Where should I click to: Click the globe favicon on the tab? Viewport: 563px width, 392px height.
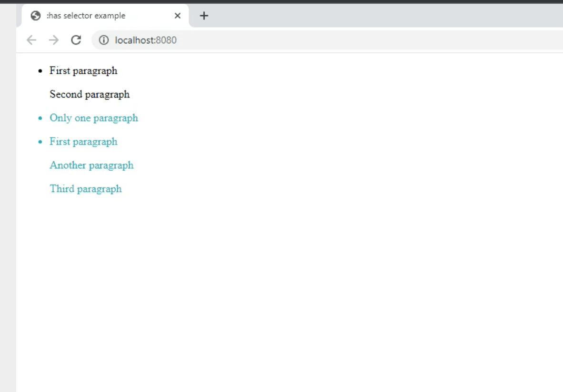point(35,16)
